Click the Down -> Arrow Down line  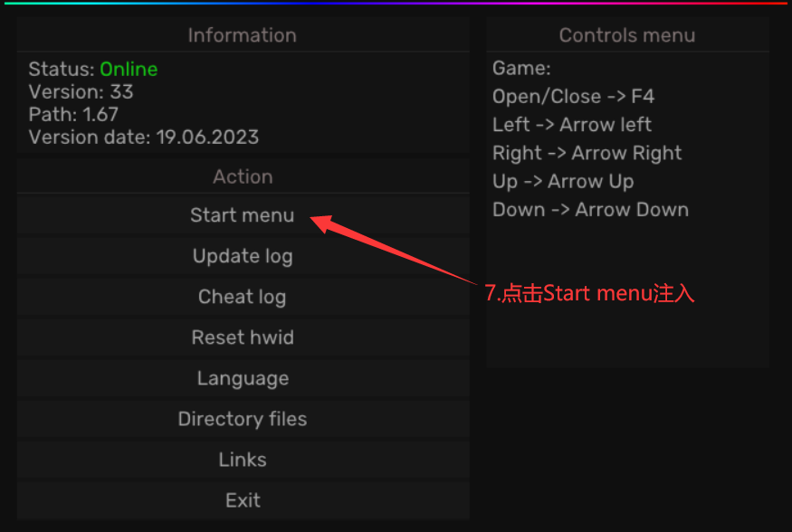[x=590, y=210]
